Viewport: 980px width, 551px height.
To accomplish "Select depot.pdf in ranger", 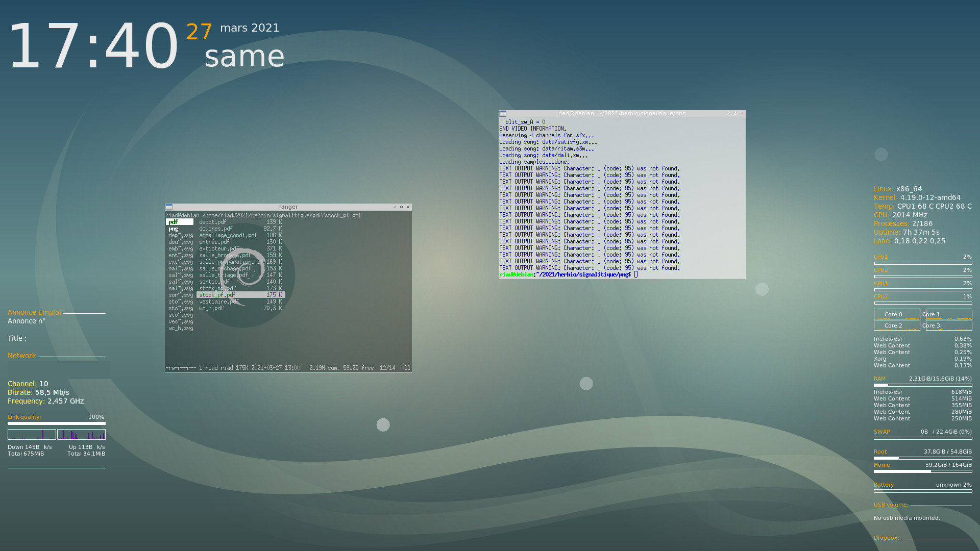I will coord(241,222).
